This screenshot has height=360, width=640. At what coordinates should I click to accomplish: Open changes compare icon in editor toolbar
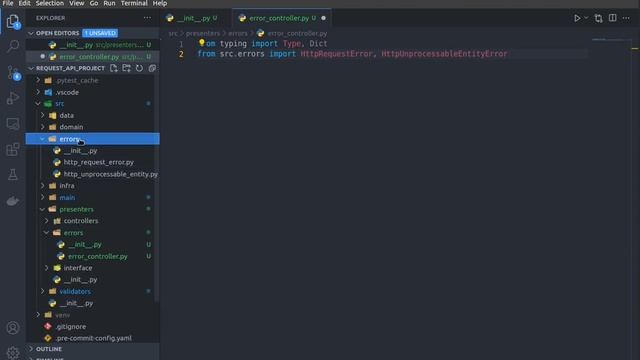point(598,18)
